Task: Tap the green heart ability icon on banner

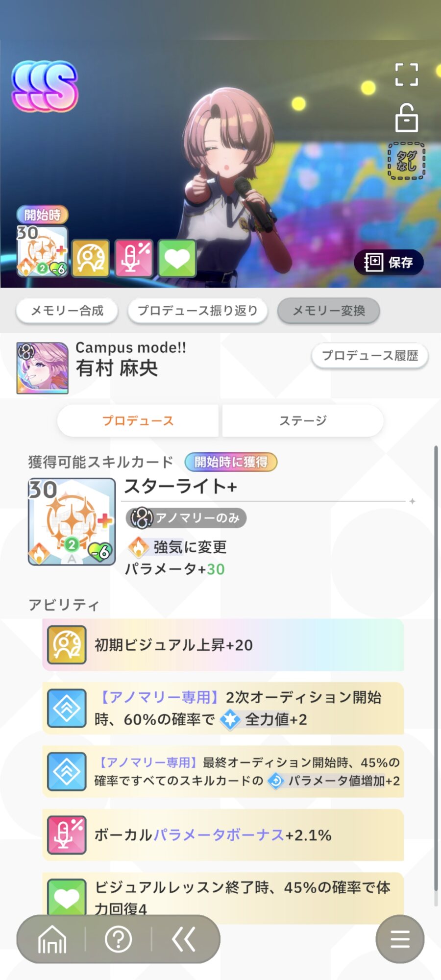Action: pyautogui.click(x=177, y=258)
